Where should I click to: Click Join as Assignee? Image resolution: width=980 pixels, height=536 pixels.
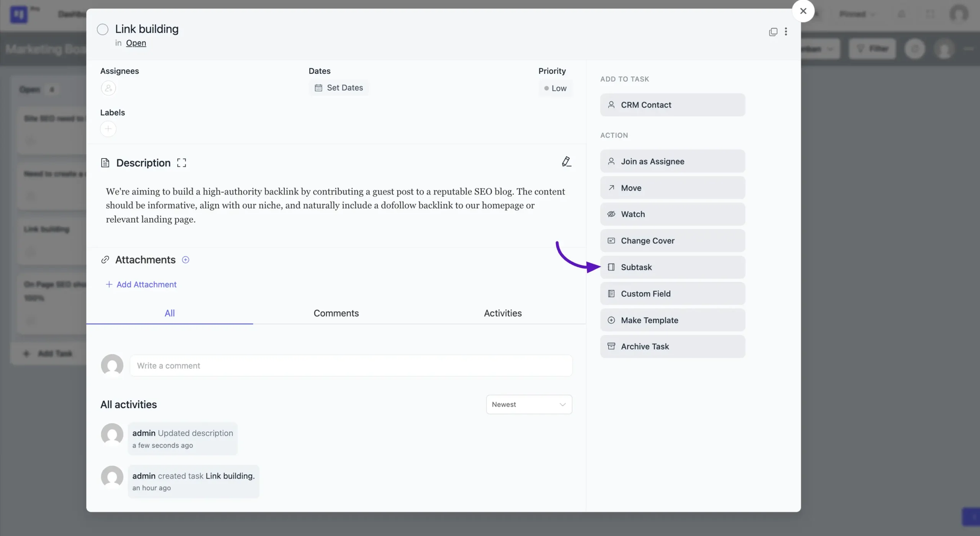click(x=673, y=162)
